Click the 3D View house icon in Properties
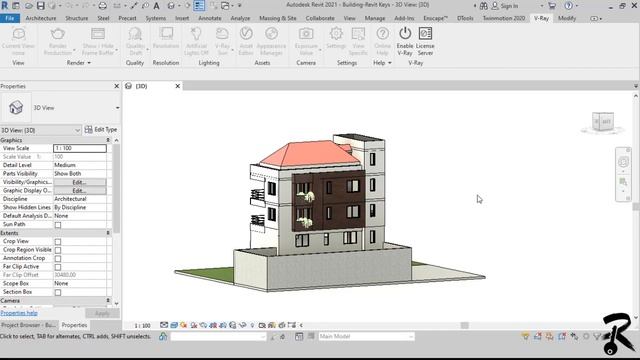This screenshot has height=360, width=640. coord(16,107)
